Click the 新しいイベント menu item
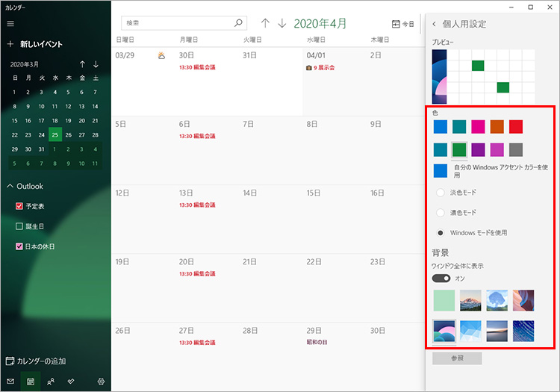This screenshot has height=392, width=560. [41, 44]
